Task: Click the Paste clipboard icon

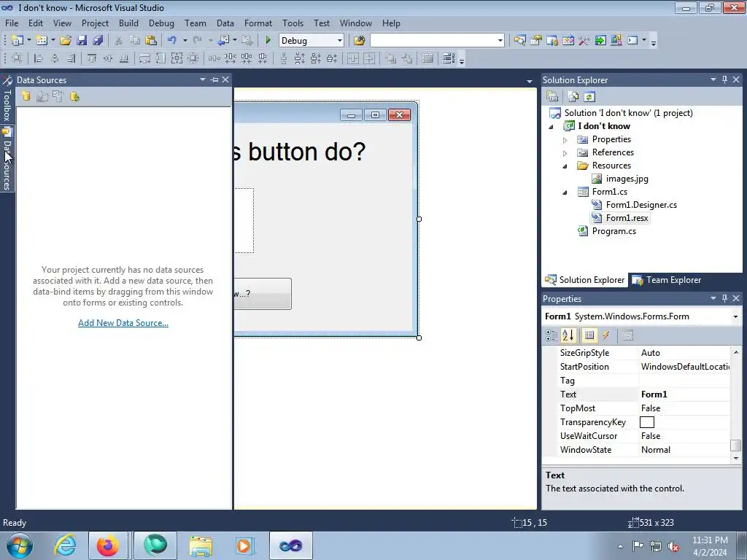Action: [x=150, y=41]
